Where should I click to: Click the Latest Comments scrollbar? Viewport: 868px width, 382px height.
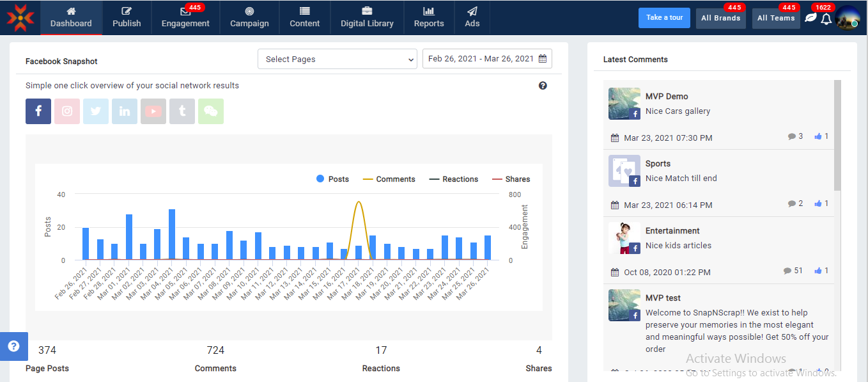tap(837, 135)
